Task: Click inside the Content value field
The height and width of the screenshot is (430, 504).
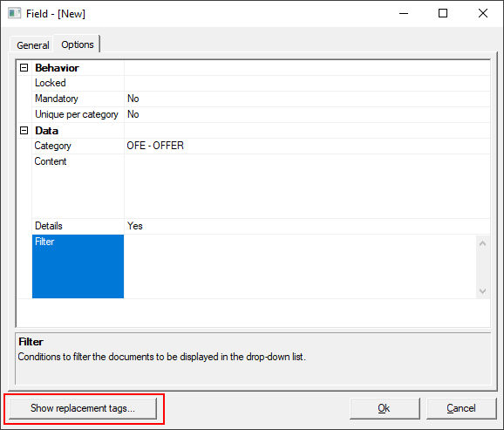Action: click(307, 186)
